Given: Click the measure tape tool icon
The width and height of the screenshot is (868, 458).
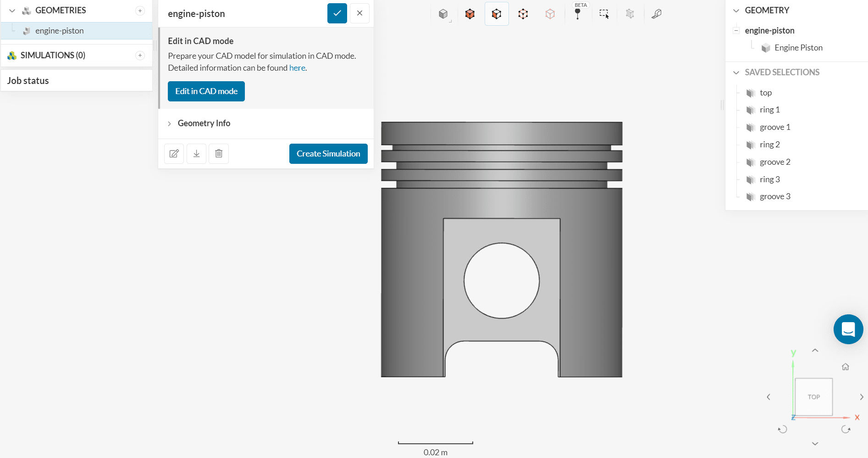Looking at the screenshot, I should (657, 14).
